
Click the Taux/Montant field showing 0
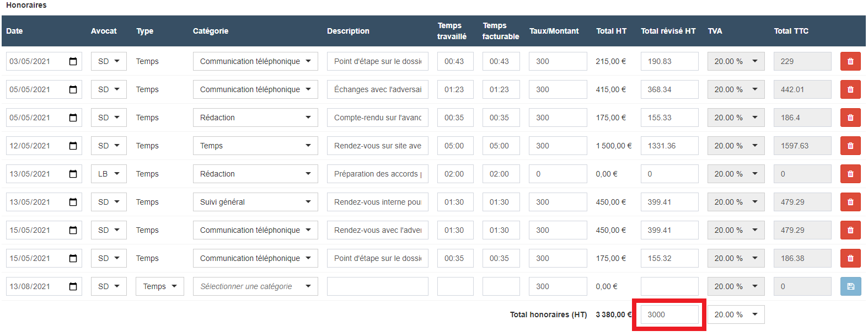coord(558,174)
